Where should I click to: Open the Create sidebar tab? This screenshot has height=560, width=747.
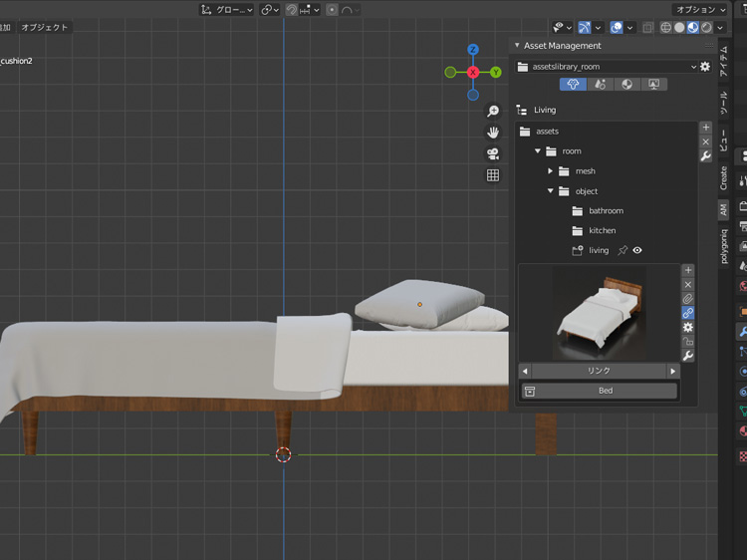tap(724, 178)
